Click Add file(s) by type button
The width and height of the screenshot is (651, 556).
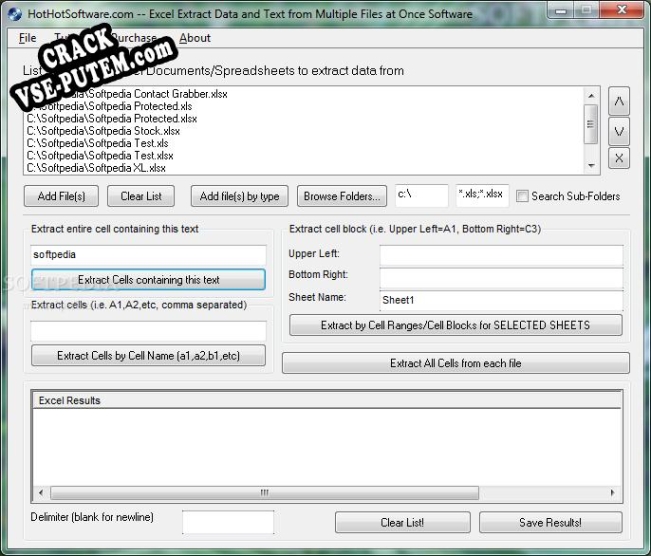[240, 196]
